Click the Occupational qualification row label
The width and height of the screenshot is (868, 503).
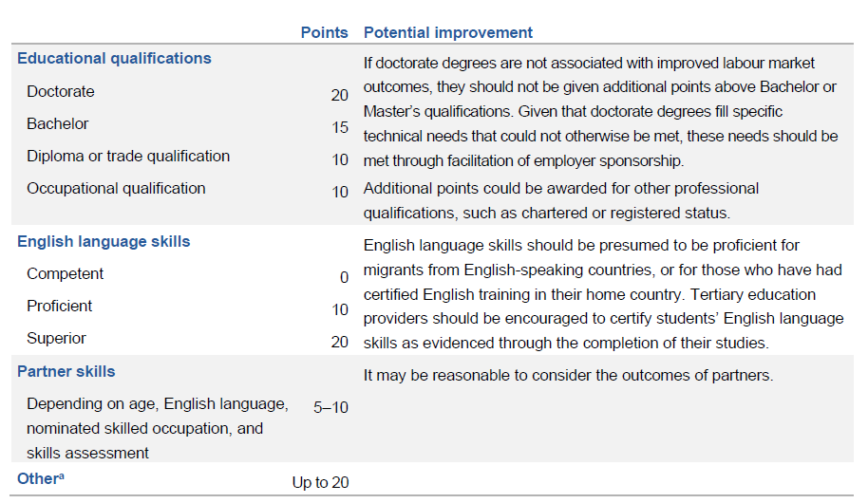(x=116, y=189)
